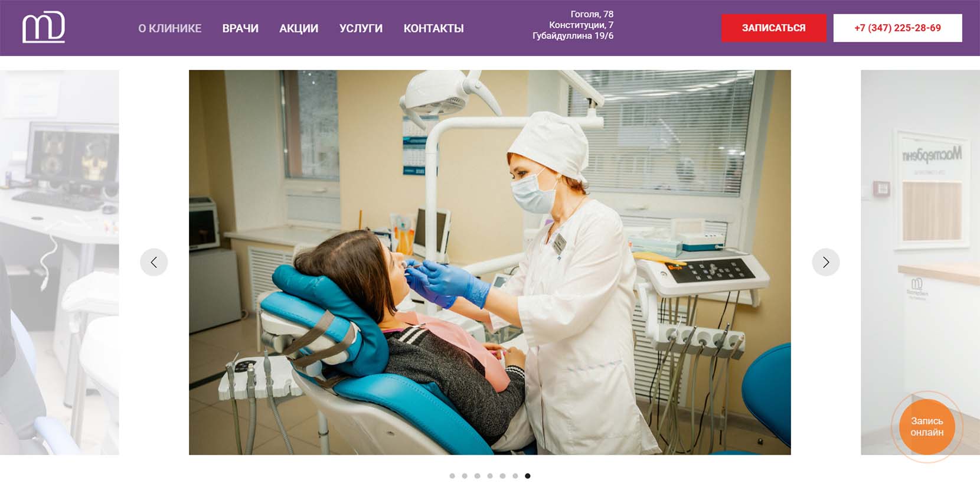
Task: Advance carousel with right arrow
Action: click(826, 262)
